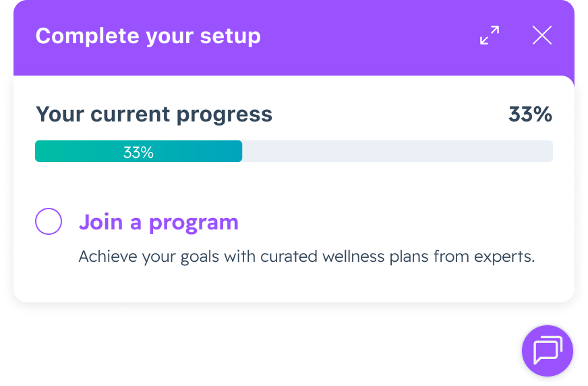588x386 pixels.
Task: Open the Join a program link
Action: [158, 222]
